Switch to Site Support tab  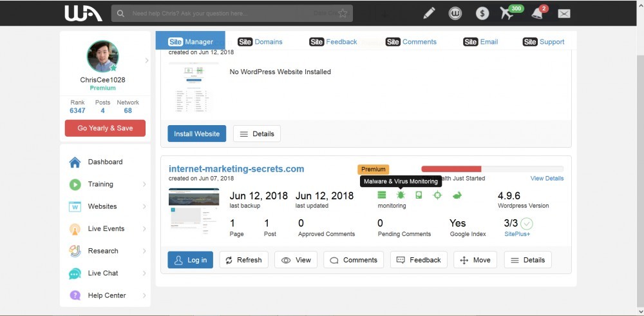[x=544, y=41]
